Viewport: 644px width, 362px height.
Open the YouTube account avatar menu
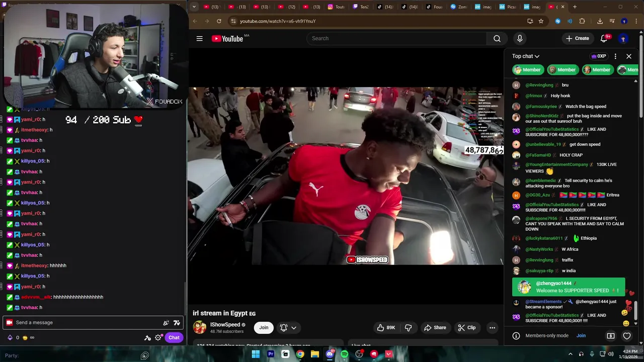point(623,38)
